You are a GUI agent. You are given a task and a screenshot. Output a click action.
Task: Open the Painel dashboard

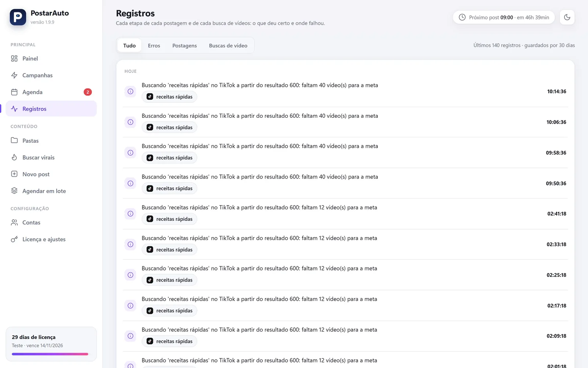51,59
